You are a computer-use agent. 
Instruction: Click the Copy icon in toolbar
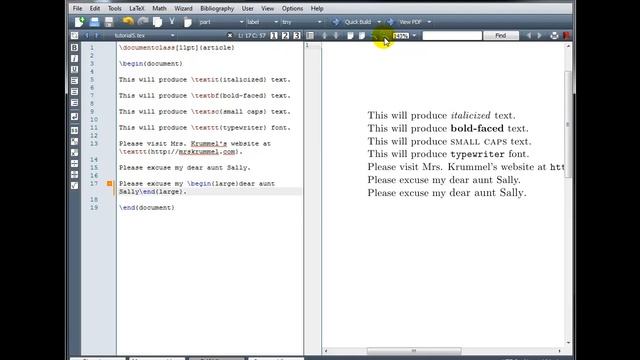point(158,22)
